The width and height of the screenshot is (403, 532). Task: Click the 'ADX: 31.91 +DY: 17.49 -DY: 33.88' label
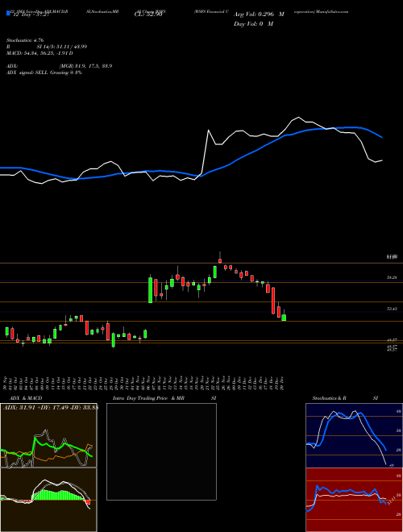pyautogui.click(x=50, y=408)
